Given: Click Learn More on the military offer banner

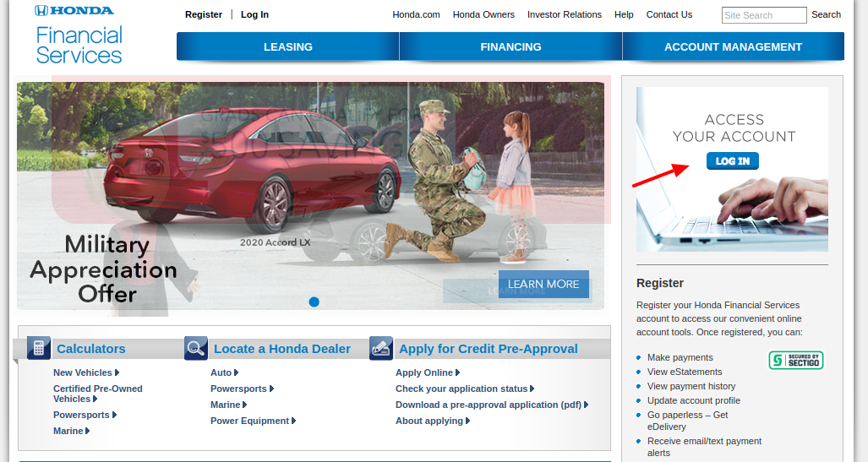Looking at the screenshot, I should [x=543, y=284].
